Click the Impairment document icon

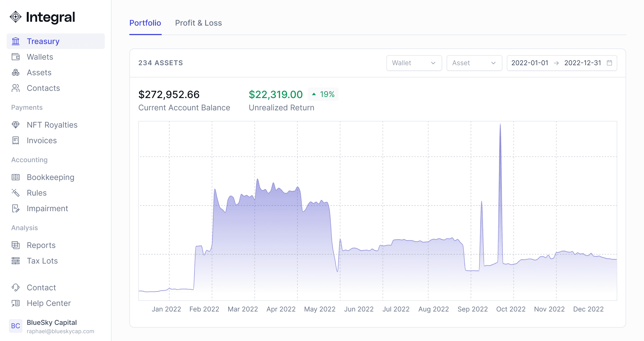[16, 208]
